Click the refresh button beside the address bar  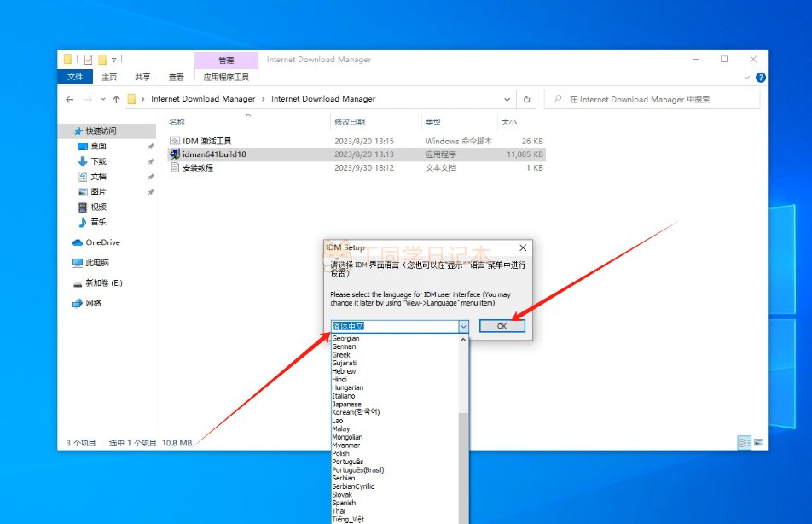tap(527, 99)
